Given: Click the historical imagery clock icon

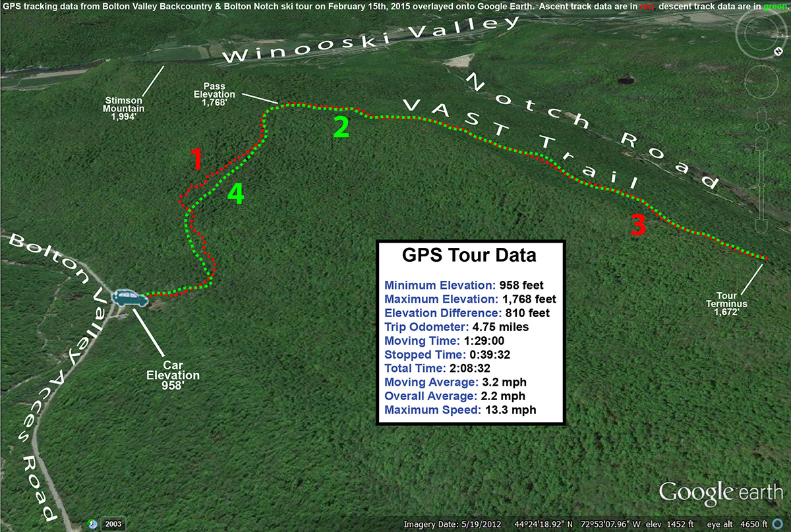Looking at the screenshot, I should pyautogui.click(x=93, y=525).
